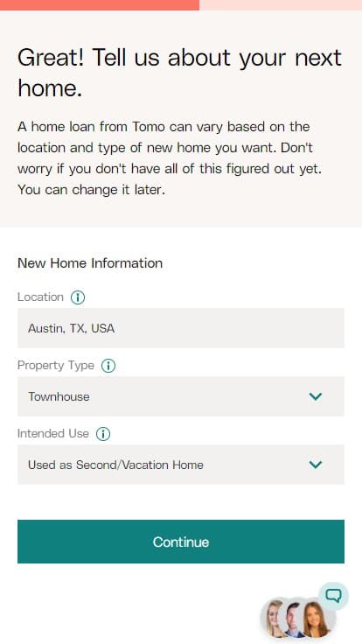This screenshot has width=362, height=644.
Task: Click the Intended Use label text
Action: click(x=53, y=434)
